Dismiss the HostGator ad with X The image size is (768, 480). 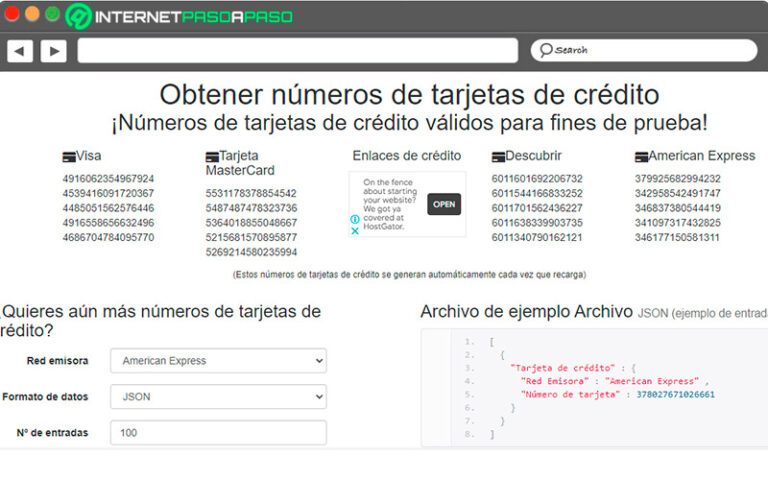355,230
